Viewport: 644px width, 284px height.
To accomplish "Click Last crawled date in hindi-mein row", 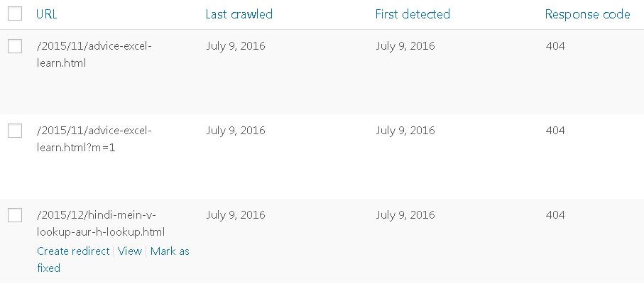I will pyautogui.click(x=235, y=215).
